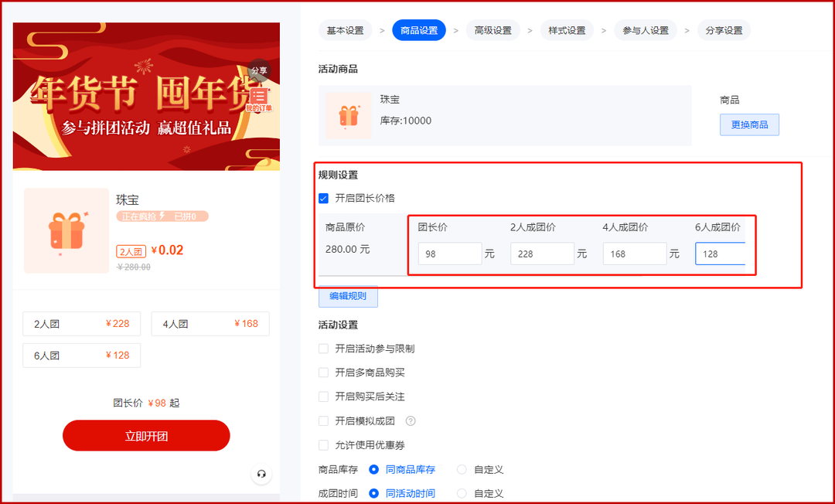
Task: Click the help icon beside 开启模拟成团
Action: (x=411, y=421)
